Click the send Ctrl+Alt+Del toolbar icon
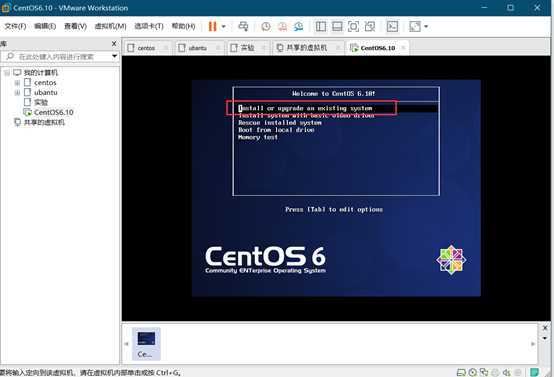The height and width of the screenshot is (377, 554). pos(243,26)
